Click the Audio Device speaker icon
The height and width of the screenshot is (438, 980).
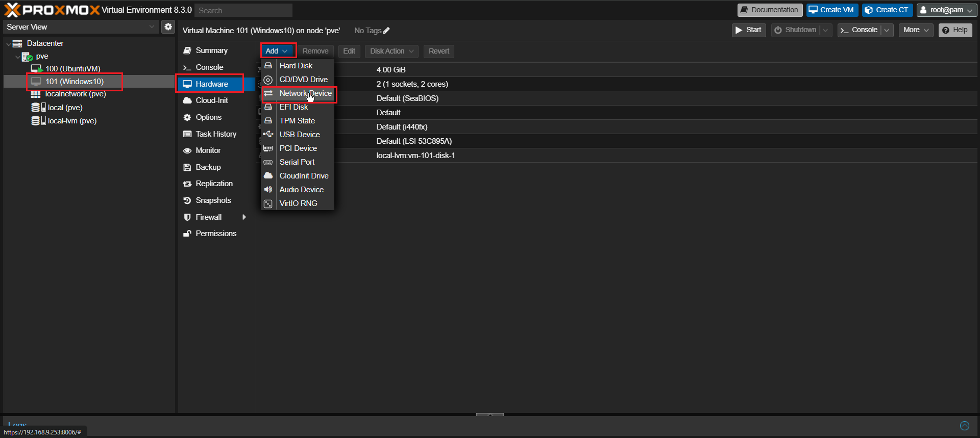(x=268, y=190)
